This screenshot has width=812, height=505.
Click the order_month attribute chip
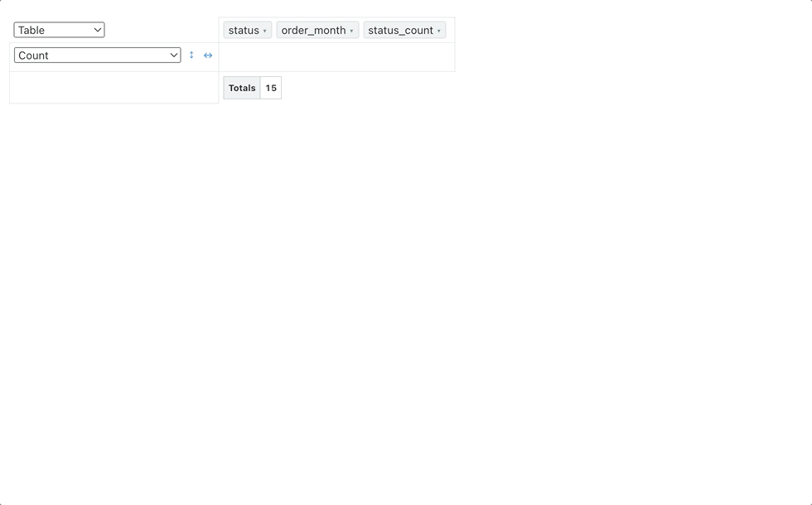pyautogui.click(x=317, y=30)
